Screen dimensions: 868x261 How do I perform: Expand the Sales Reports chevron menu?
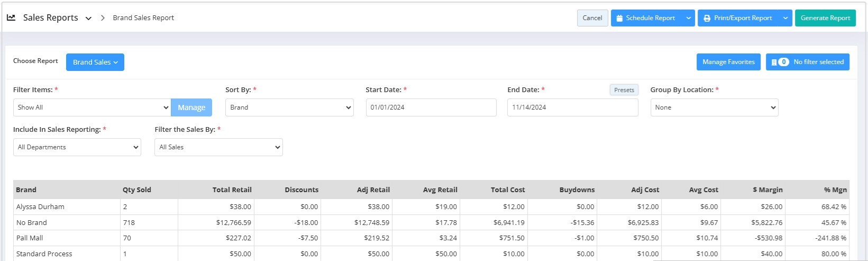[x=88, y=18]
